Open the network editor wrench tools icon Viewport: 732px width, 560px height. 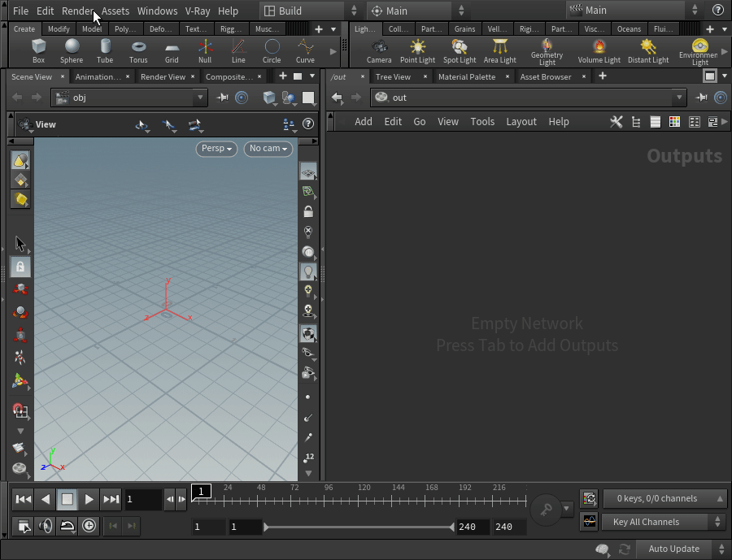coord(617,122)
